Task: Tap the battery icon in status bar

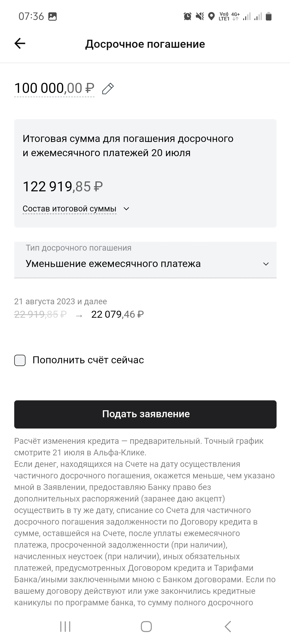Action: click(269, 17)
